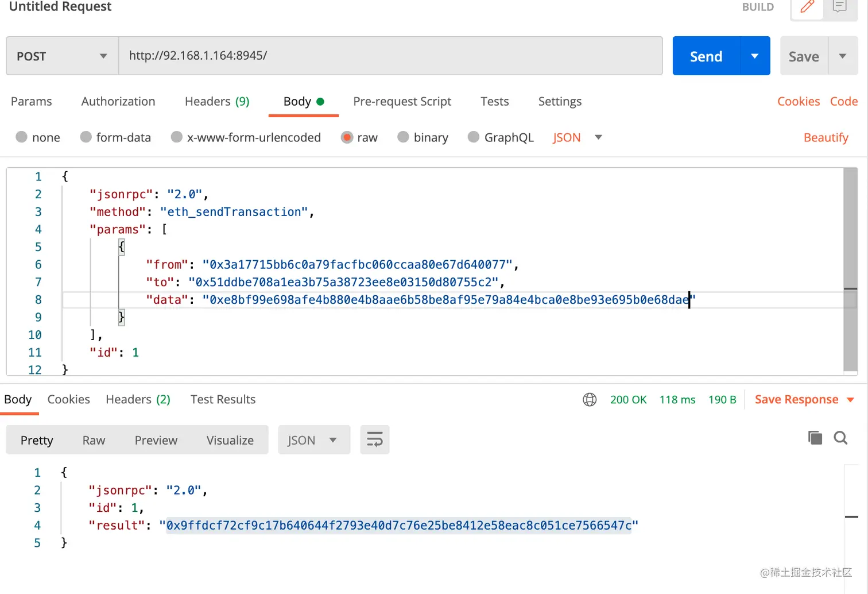Select the request Body tab
Screen dimensions: 868x594
coord(304,102)
